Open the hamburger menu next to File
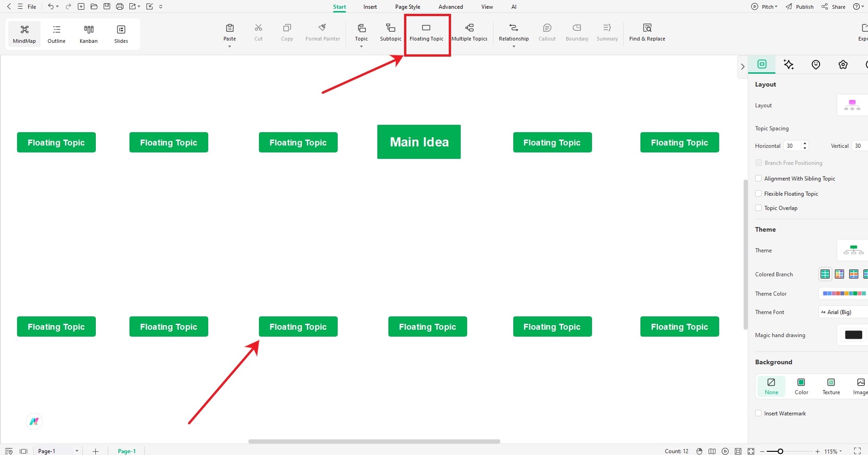This screenshot has height=455, width=868. [20, 6]
